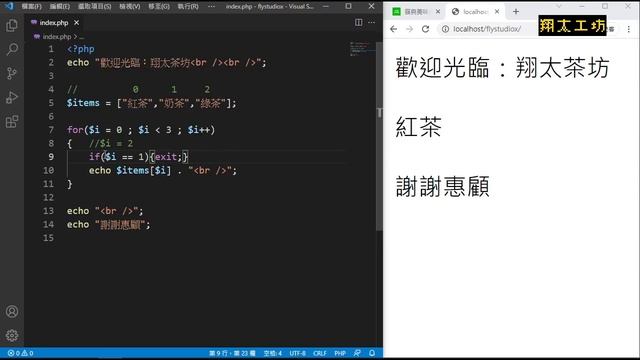
Task: Show errors and warnings in status bar
Action: (20, 353)
